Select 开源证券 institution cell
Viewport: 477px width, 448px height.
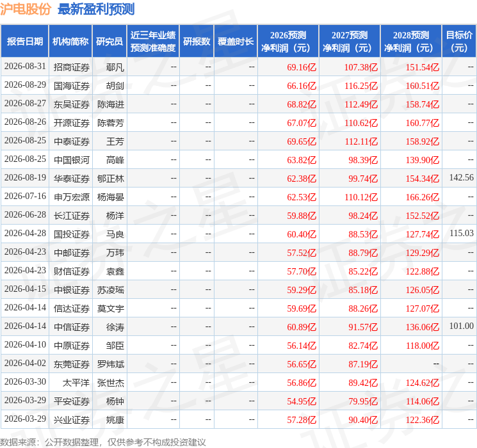point(72,123)
